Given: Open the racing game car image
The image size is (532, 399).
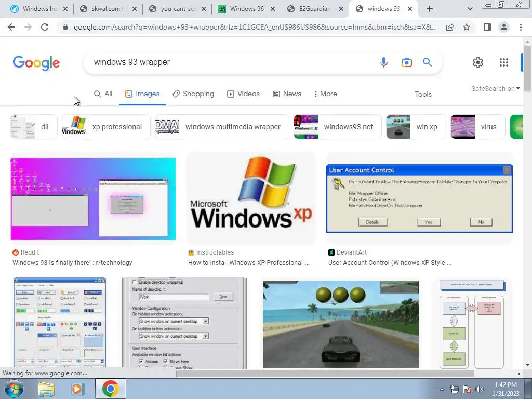Looking at the screenshot, I should click(x=341, y=324).
